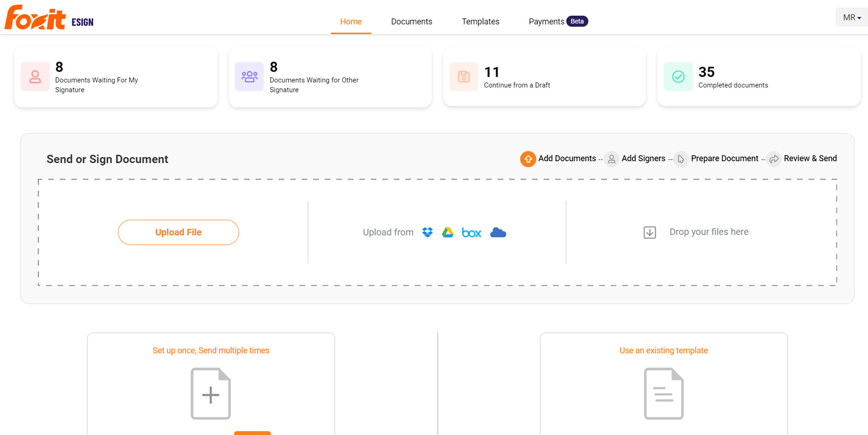
Task: Click the waiting for my signature person icon
Action: pyautogui.click(x=35, y=77)
